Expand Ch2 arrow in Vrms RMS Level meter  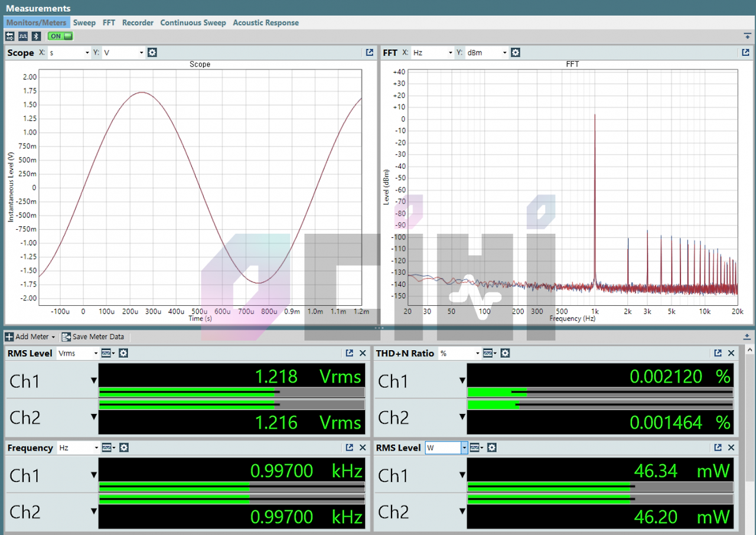[x=93, y=417]
